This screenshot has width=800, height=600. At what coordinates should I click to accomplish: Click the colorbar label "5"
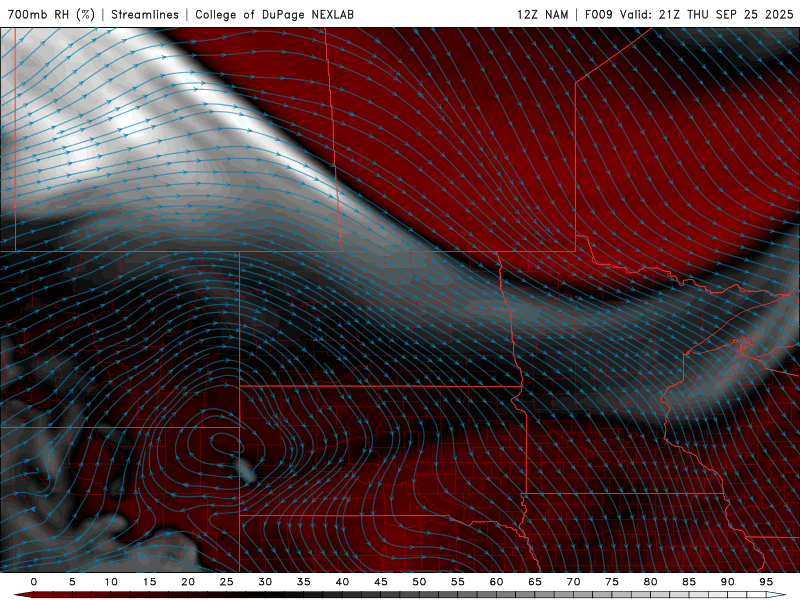72,582
